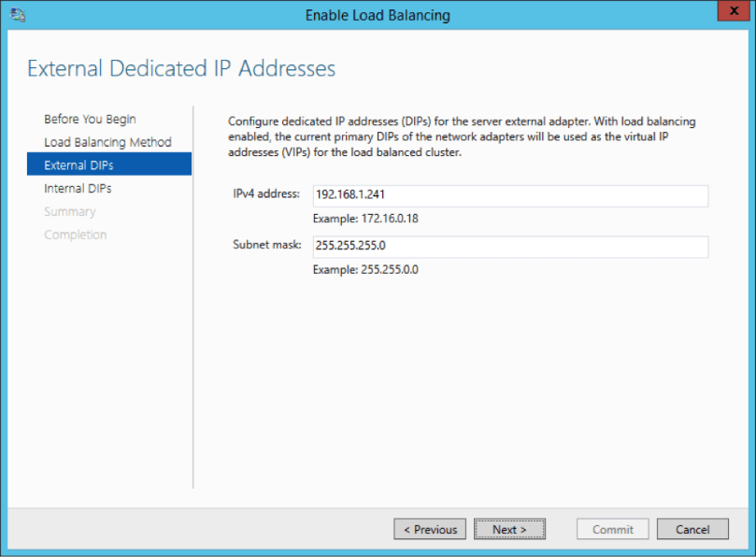Click the Enable Load Balancing title bar
Viewport: 756px width, 557px height.
pos(378,15)
